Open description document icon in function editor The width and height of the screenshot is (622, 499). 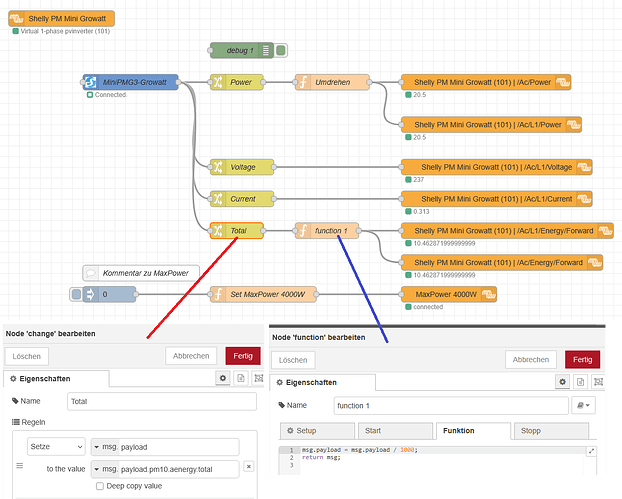tap(579, 382)
